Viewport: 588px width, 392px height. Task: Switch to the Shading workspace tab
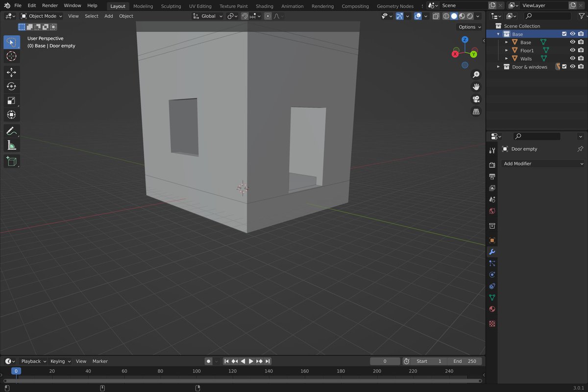[x=265, y=6]
